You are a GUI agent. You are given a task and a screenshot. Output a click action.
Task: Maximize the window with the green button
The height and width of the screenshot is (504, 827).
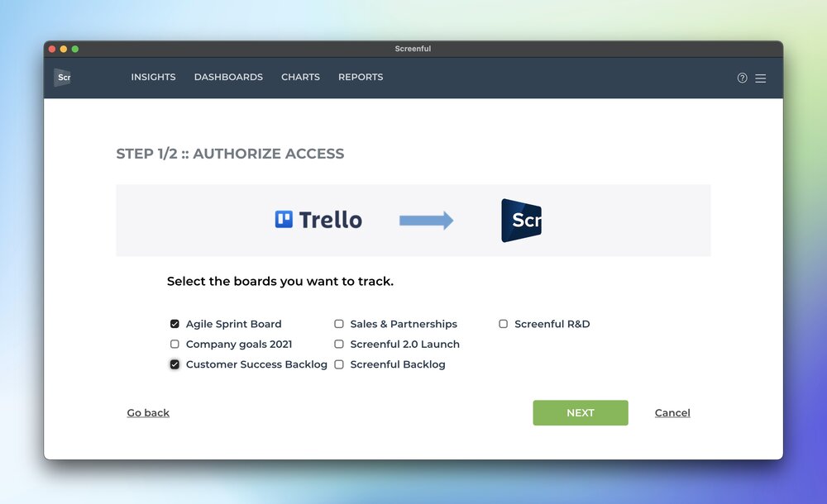coord(75,49)
